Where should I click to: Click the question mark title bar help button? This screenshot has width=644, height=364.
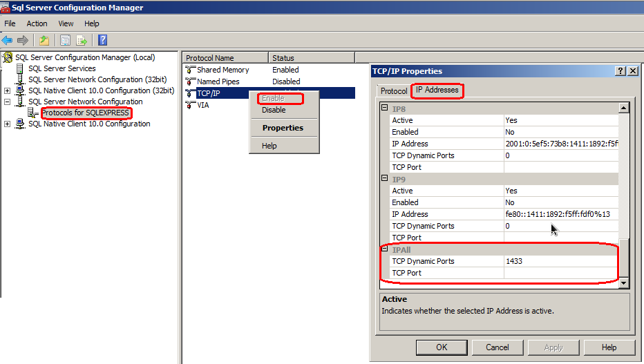[x=621, y=71]
